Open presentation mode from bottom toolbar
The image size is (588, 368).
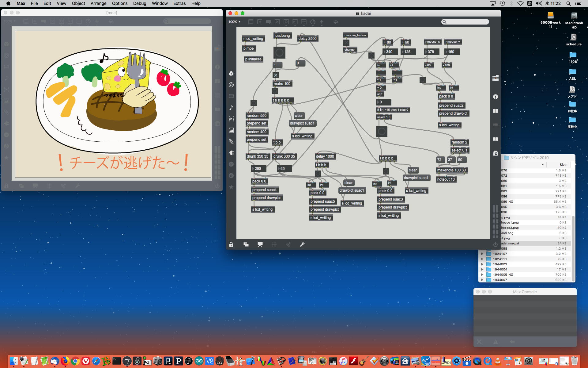(260, 244)
